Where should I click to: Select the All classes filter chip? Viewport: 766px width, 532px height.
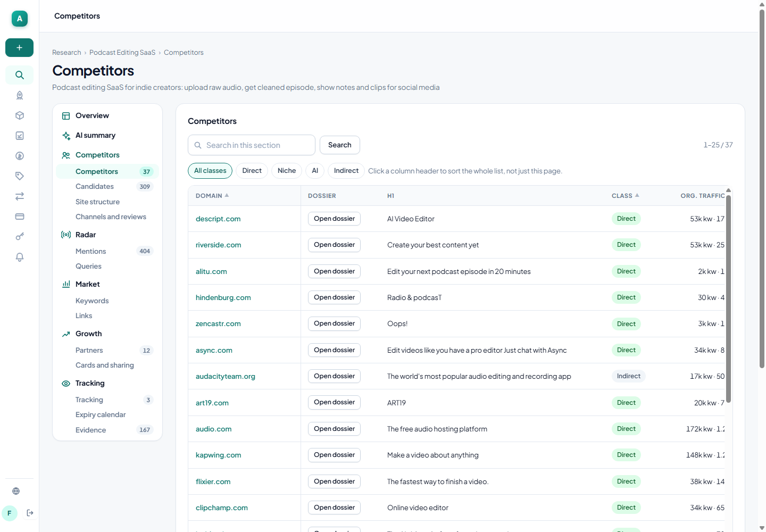tap(210, 171)
